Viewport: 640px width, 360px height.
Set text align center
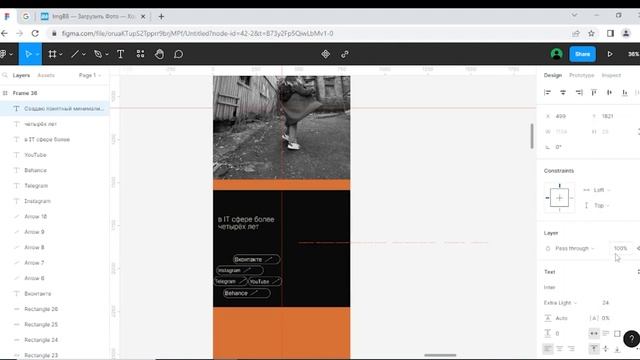point(560,349)
